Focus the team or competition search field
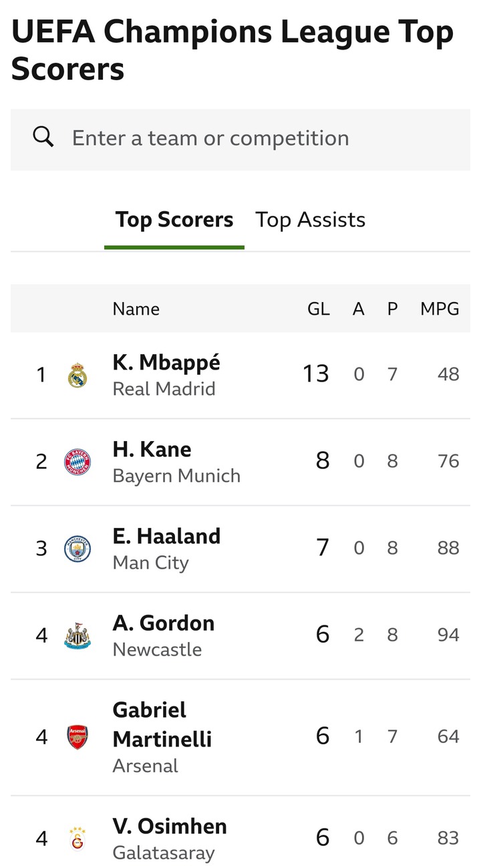The width and height of the screenshot is (481, 868). coord(254,138)
